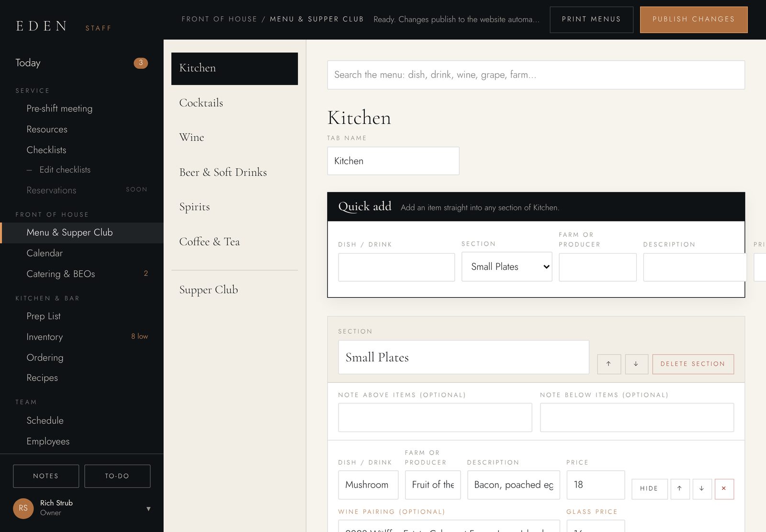Open Beer & Soft Drinks tab
Viewport: 766px width, 532px height.
pos(235,172)
